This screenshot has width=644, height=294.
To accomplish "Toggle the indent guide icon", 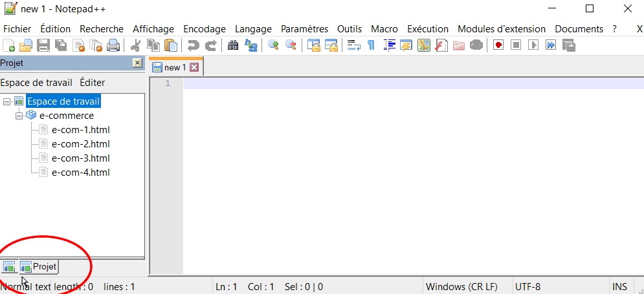I will (x=389, y=45).
